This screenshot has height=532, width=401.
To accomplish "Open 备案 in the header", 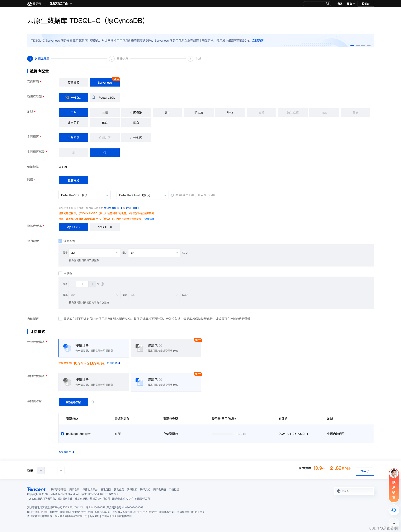I will click(x=340, y=4).
